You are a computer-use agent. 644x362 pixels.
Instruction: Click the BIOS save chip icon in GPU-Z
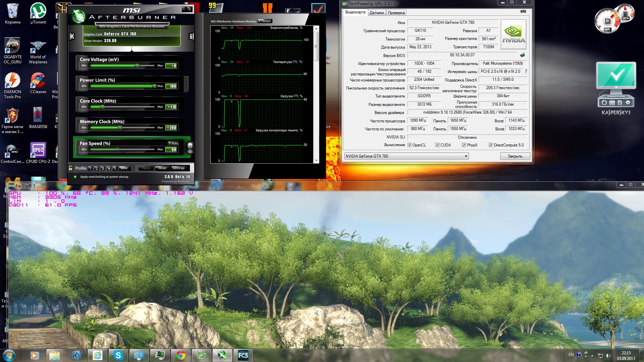pos(522,55)
